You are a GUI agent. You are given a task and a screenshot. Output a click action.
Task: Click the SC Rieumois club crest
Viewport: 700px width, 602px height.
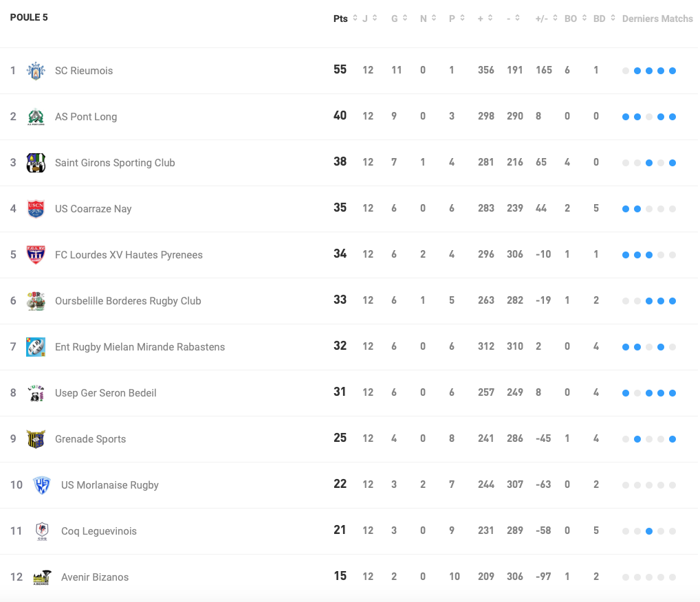tap(36, 70)
